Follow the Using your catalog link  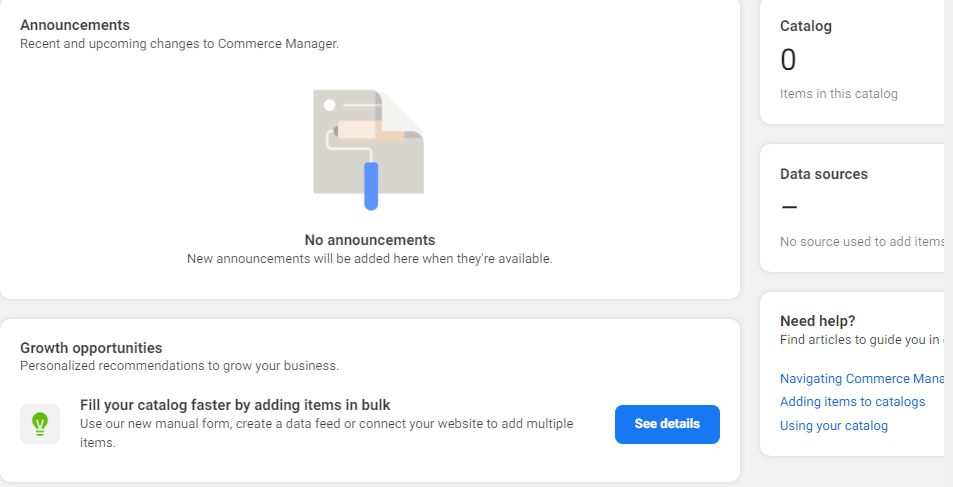click(x=833, y=426)
